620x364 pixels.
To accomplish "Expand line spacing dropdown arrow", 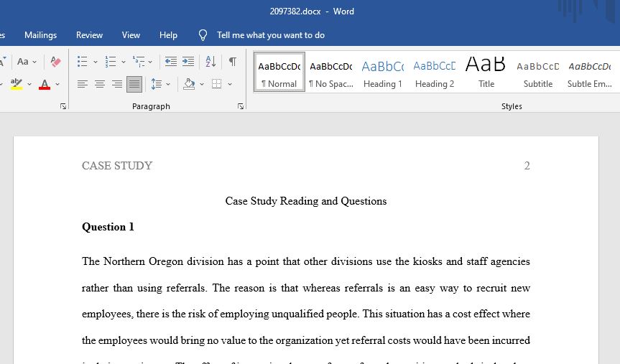I will click(168, 84).
